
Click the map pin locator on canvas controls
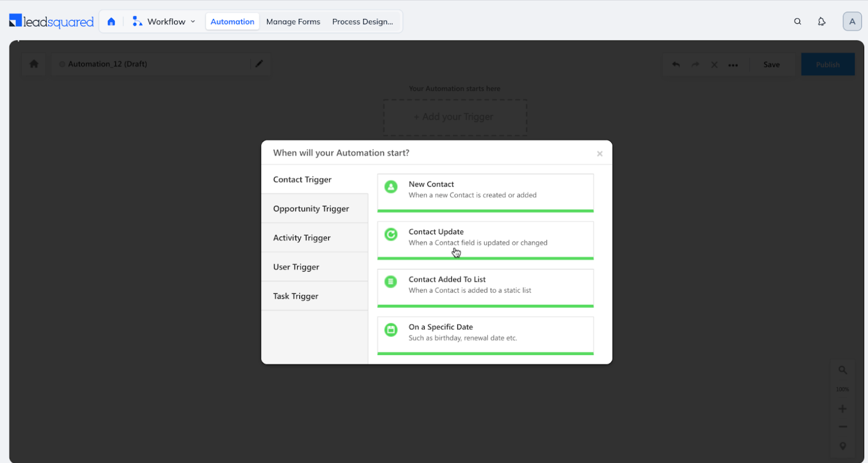point(842,446)
